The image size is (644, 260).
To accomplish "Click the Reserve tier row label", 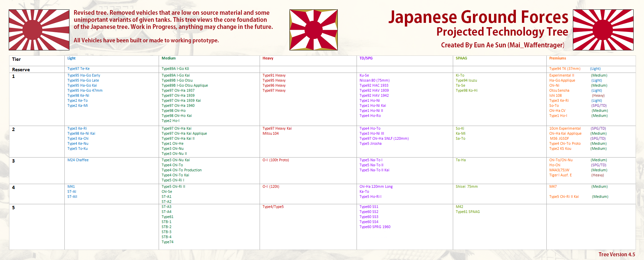I will [21, 70].
